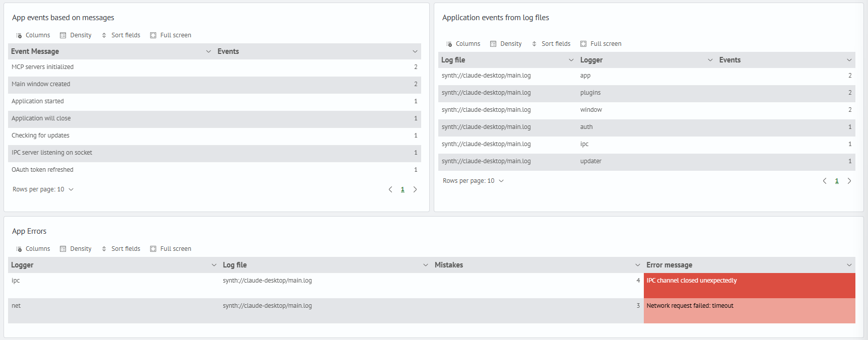Click the log file cell in the net error row
The image size is (868, 340).
coord(326,311)
